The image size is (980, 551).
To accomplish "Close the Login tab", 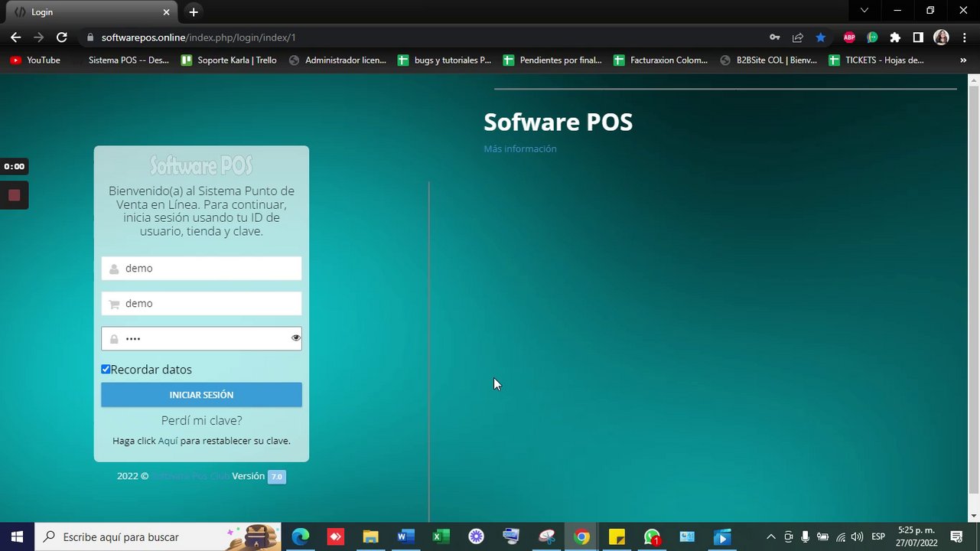I will (167, 12).
